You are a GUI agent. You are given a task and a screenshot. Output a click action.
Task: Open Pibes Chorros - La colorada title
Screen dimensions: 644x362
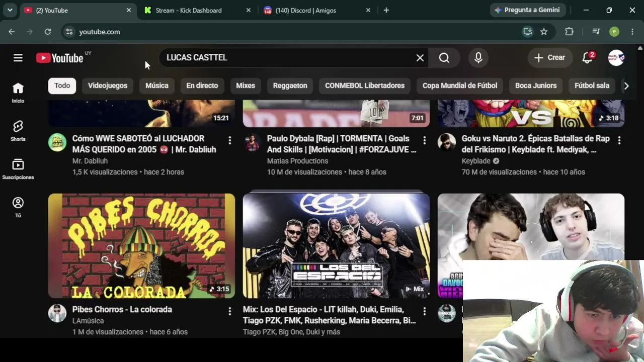click(x=122, y=310)
